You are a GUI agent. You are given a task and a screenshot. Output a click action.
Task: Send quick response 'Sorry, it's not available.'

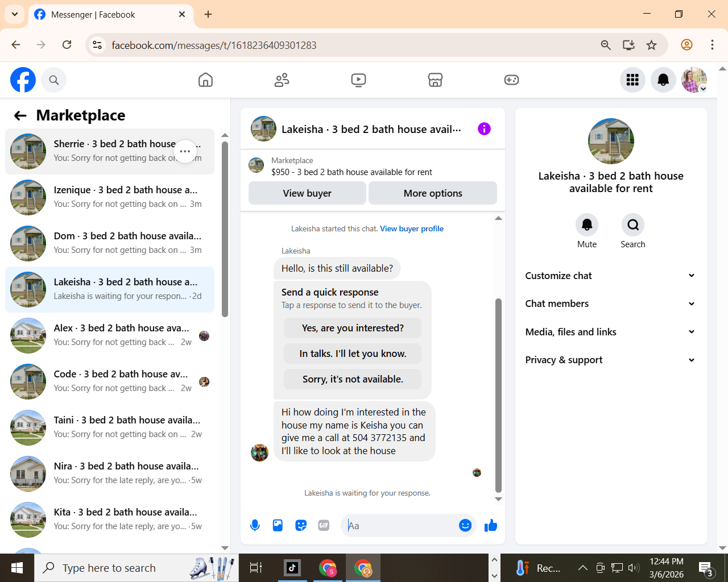click(x=353, y=379)
